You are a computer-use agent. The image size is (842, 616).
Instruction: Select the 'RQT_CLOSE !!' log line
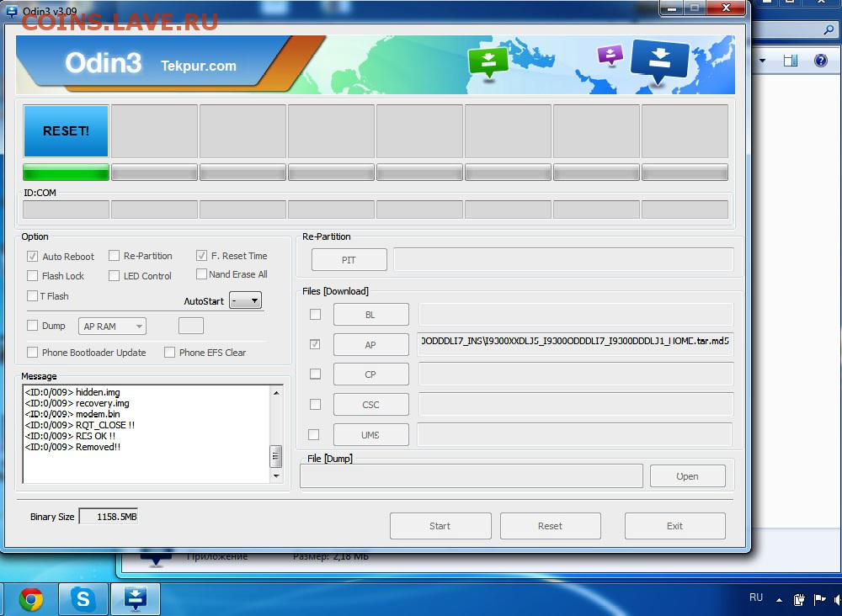[x=79, y=425]
